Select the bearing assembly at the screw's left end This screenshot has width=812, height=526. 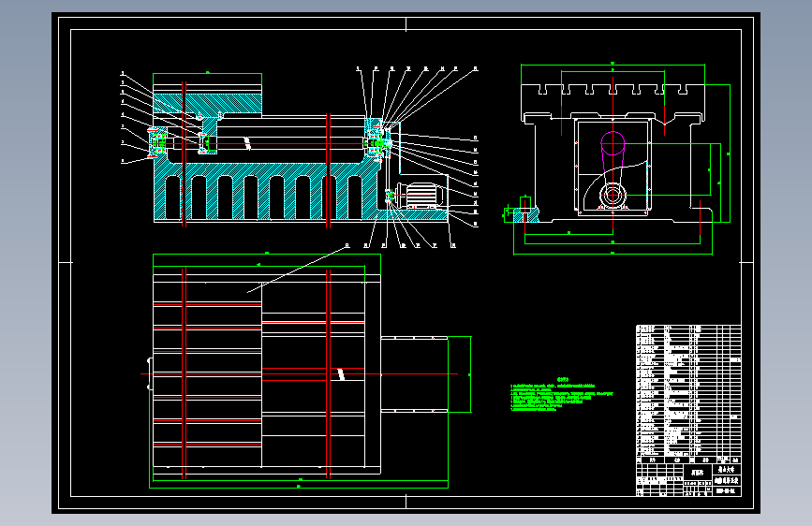157,143
